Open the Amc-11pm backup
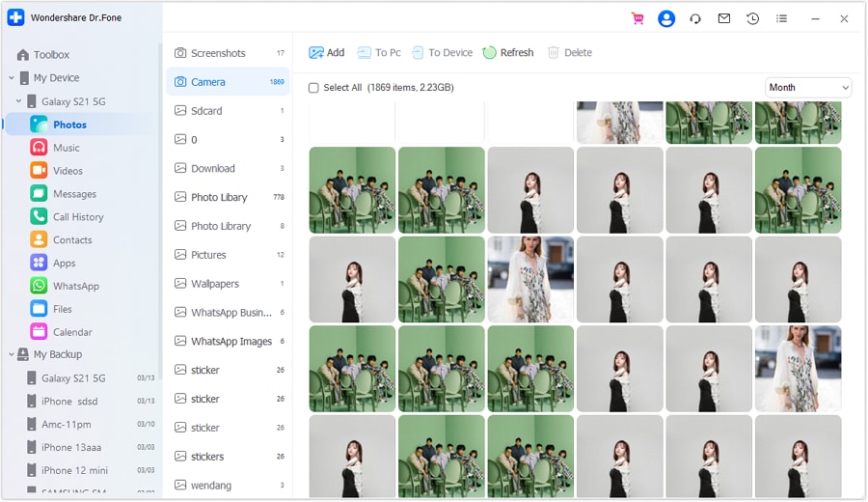 coord(91,425)
